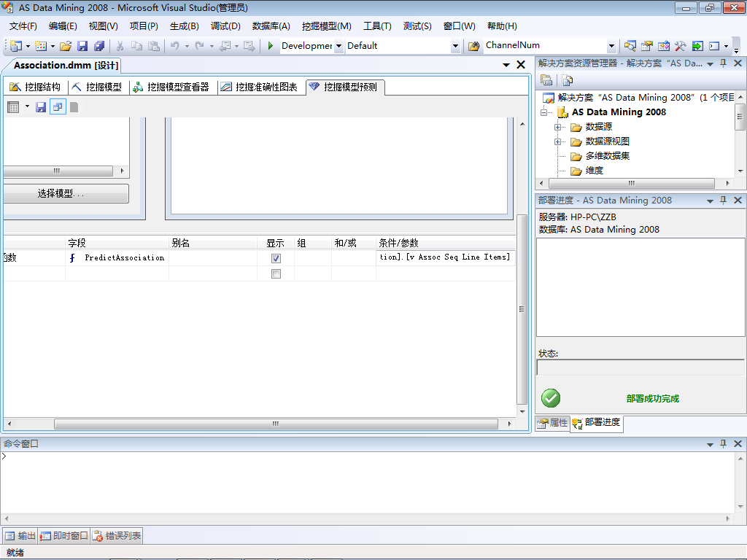Click the Show All Files icon in Solution Explorer

tap(567, 80)
